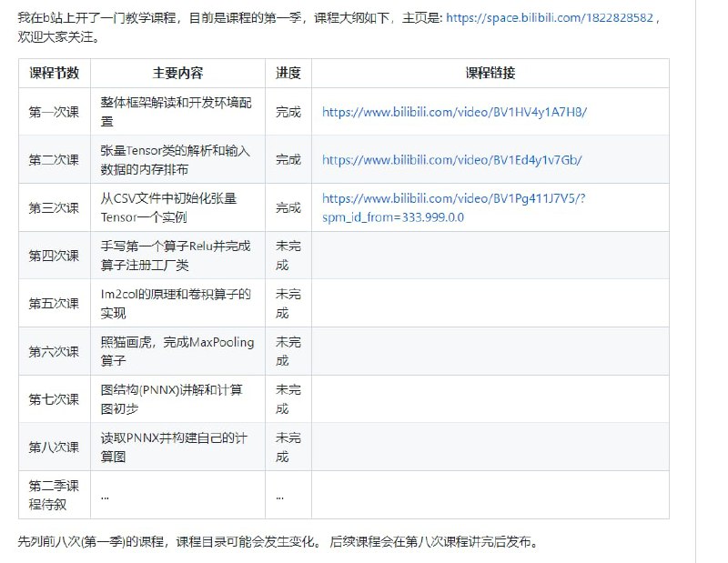Open the second lesson video link BV1Ed4y1v7Gb
The image size is (728, 563).
(x=452, y=159)
